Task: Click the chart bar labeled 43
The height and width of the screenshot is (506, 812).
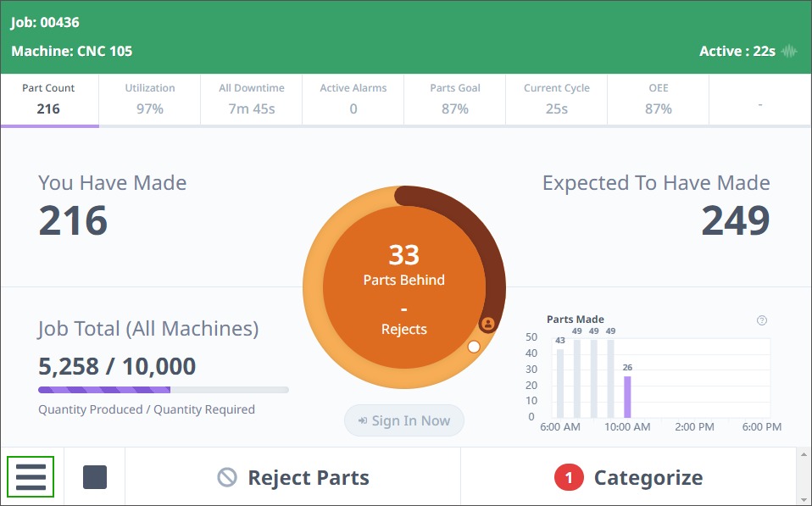Action: tap(559, 383)
